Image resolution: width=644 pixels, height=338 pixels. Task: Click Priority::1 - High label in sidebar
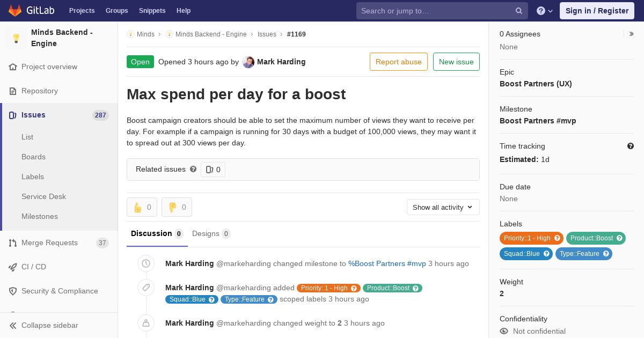[527, 238]
